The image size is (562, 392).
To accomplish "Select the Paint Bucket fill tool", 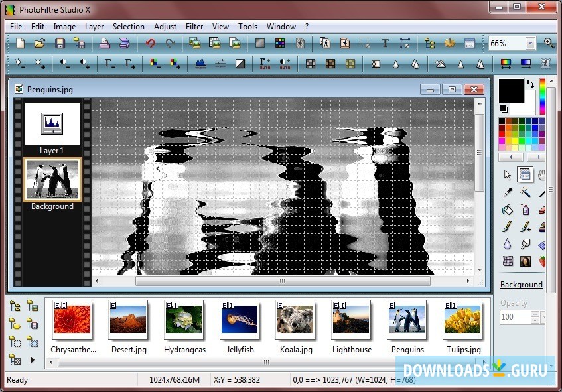I will pyautogui.click(x=507, y=210).
